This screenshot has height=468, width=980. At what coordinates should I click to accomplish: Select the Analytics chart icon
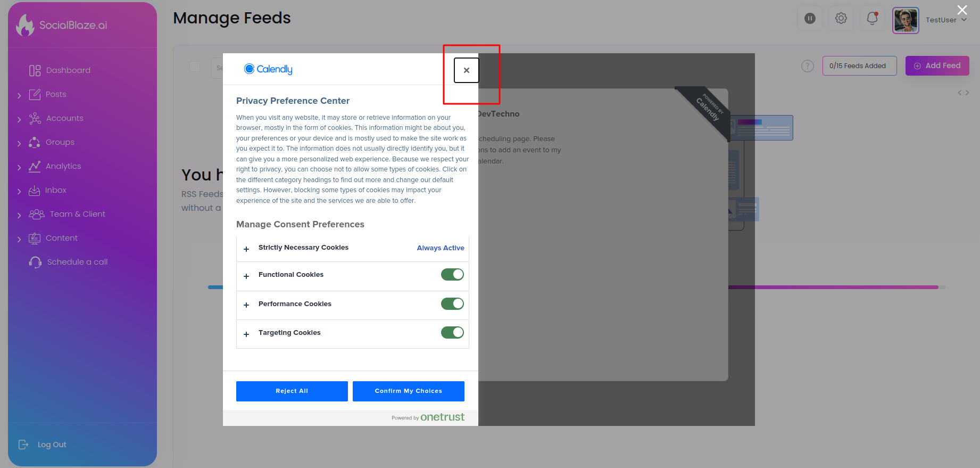35,166
